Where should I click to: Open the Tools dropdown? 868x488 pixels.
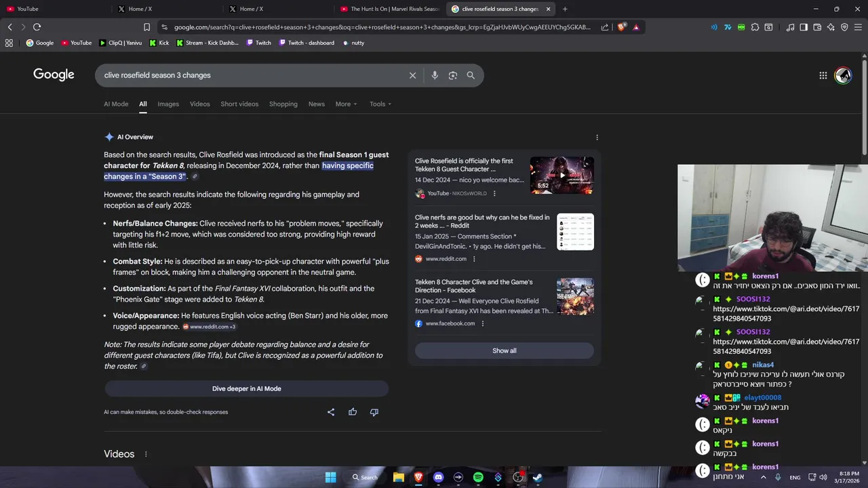(380, 104)
